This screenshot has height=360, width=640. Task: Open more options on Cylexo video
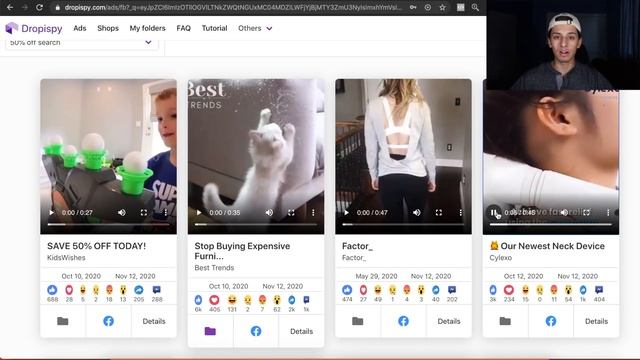click(608, 213)
